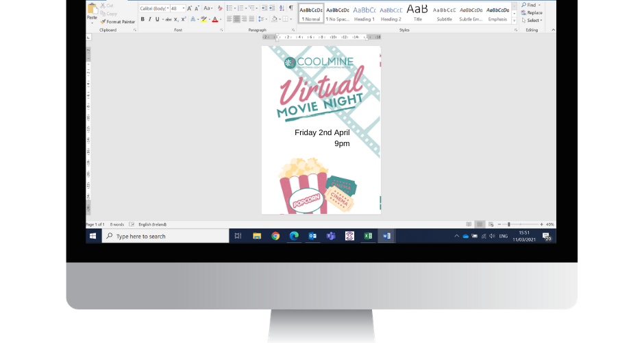Click the Decrease Font Size icon
644x343 pixels.
pos(197,8)
